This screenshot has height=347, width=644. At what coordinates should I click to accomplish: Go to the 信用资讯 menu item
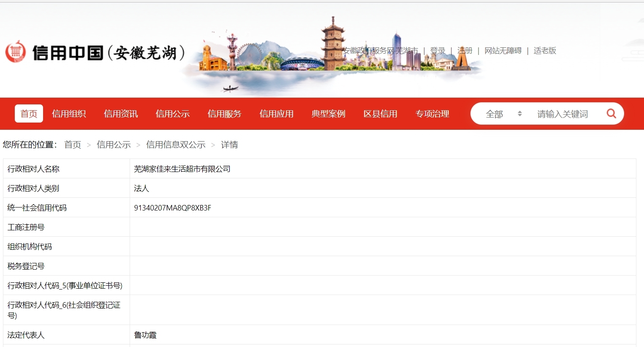121,113
